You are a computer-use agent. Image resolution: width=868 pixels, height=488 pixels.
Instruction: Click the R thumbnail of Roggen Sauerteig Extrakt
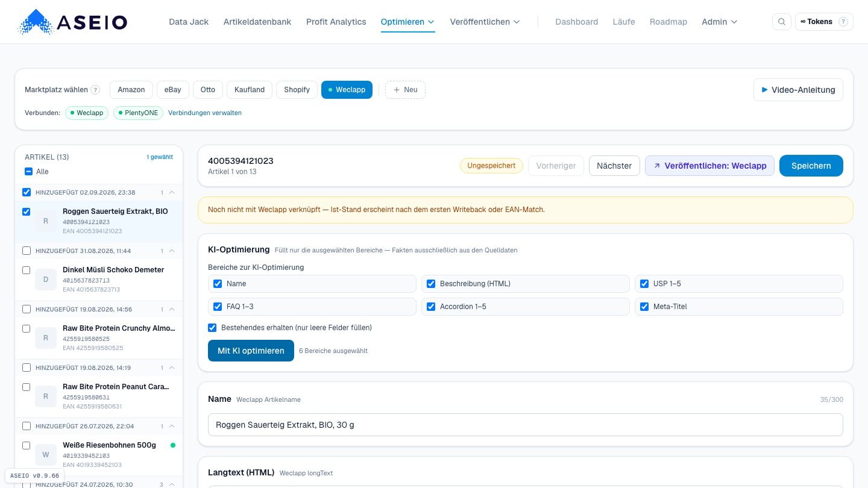pos(46,221)
